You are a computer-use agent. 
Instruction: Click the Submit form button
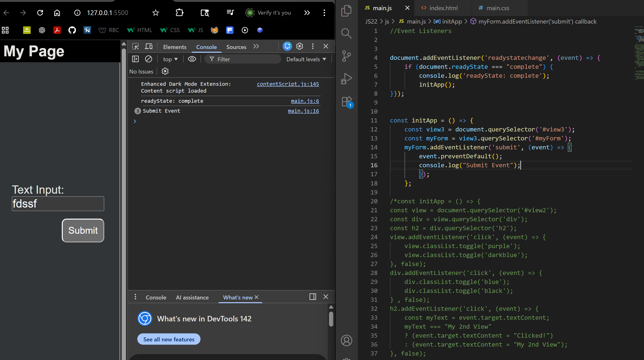[x=83, y=230]
